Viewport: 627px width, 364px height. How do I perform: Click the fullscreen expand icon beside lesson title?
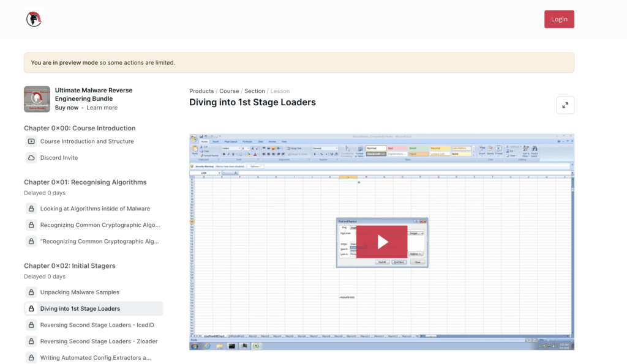coord(565,105)
